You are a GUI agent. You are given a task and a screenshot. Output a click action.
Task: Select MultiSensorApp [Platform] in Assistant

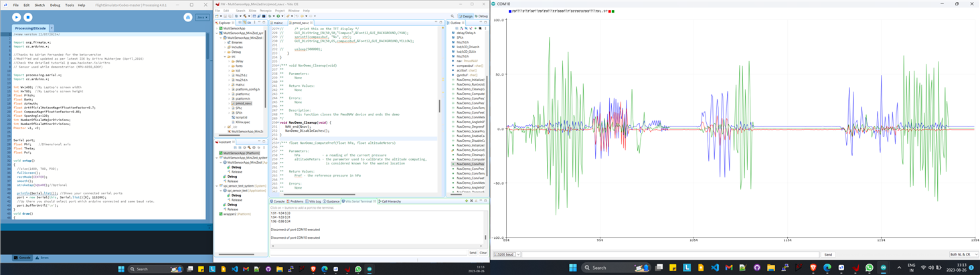tap(240, 153)
